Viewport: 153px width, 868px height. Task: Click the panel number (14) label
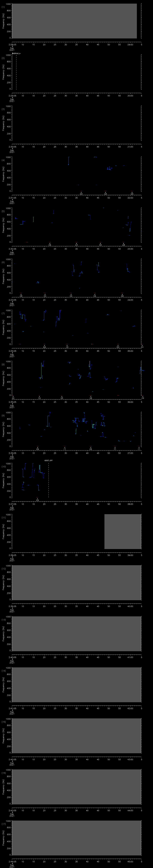click(x=3, y=671)
